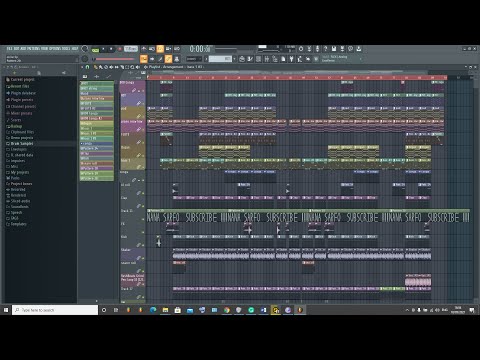Image resolution: width=480 pixels, height=360 pixels.
Task: Toggle the record button in transport
Action: [120, 49]
